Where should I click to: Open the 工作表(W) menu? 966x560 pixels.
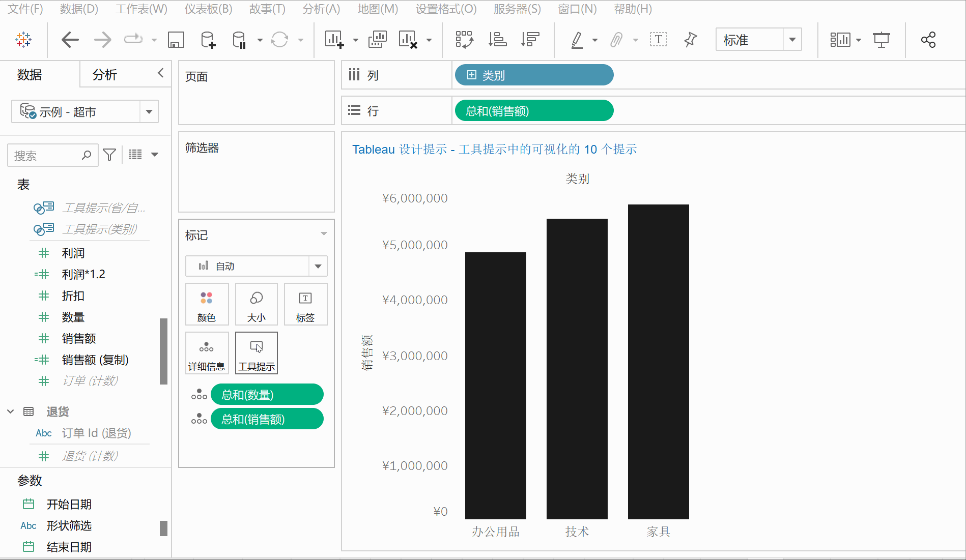pos(141,9)
